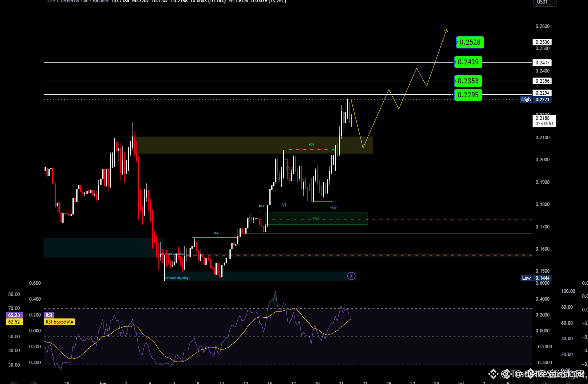The width and height of the screenshot is (588, 384).
Task: Click the 30.00 RSI scale value
Action: pyautogui.click(x=14, y=365)
